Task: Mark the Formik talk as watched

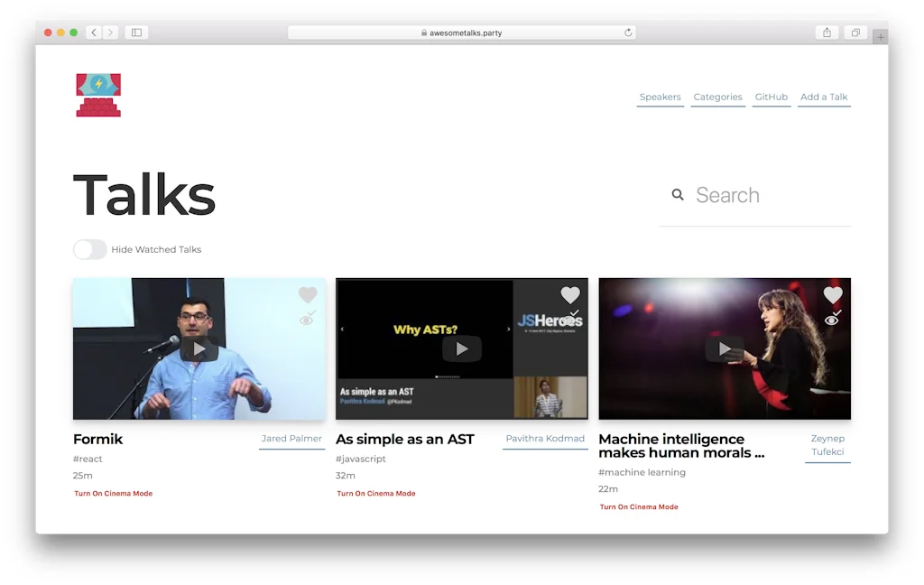Action: [307, 318]
